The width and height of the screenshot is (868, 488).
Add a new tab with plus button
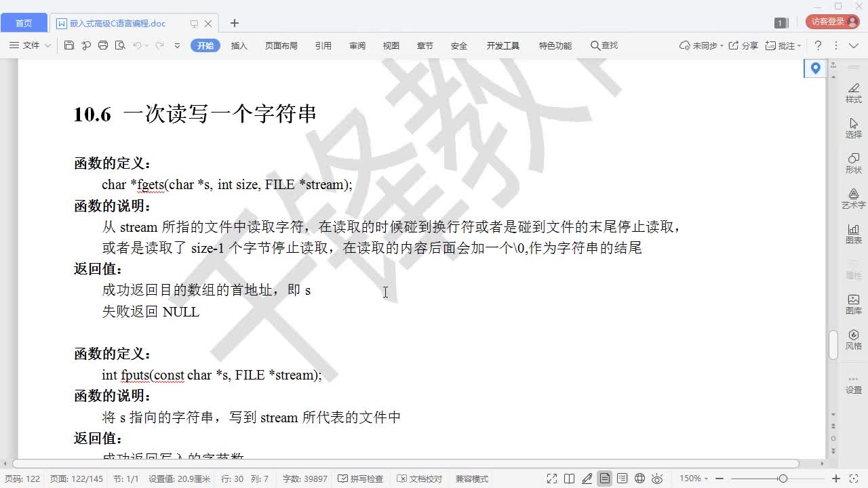[x=235, y=23]
